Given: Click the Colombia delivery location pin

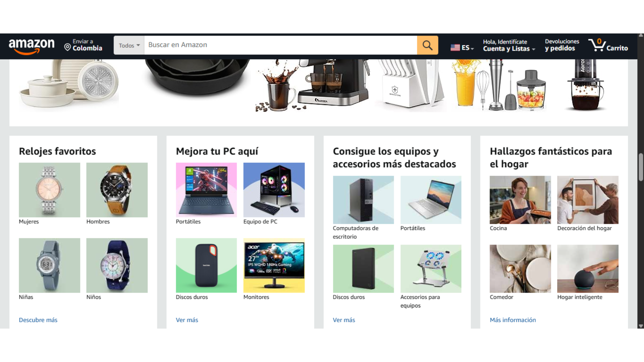Looking at the screenshot, I should [x=67, y=47].
